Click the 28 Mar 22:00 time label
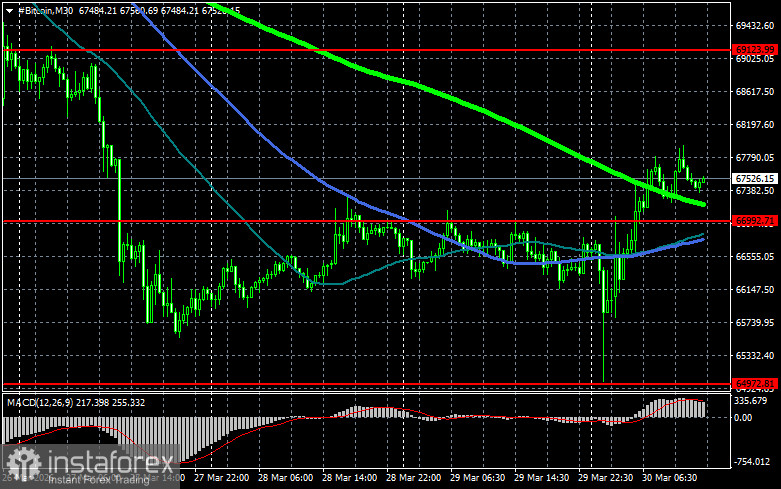The image size is (781, 489). pyautogui.click(x=413, y=478)
